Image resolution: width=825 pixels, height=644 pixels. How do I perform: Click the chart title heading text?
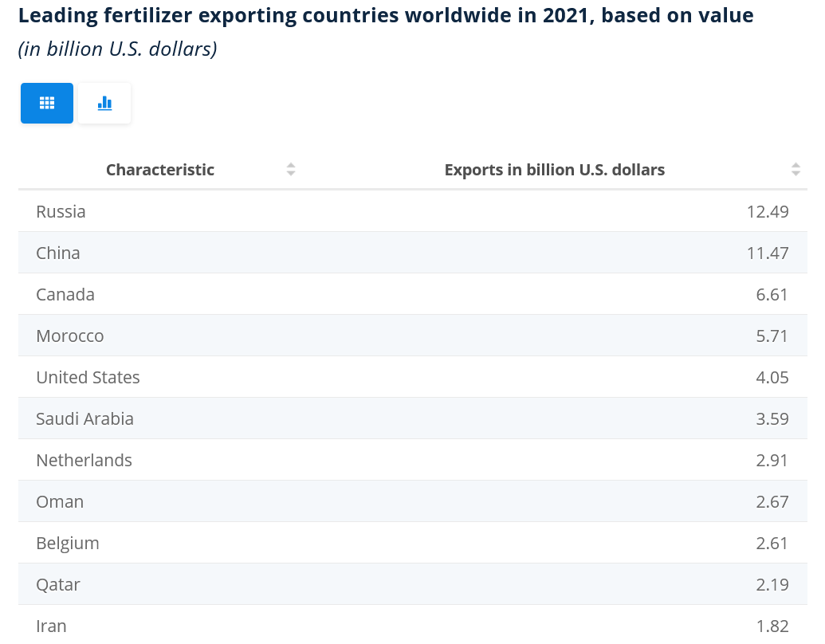pyautogui.click(x=386, y=15)
